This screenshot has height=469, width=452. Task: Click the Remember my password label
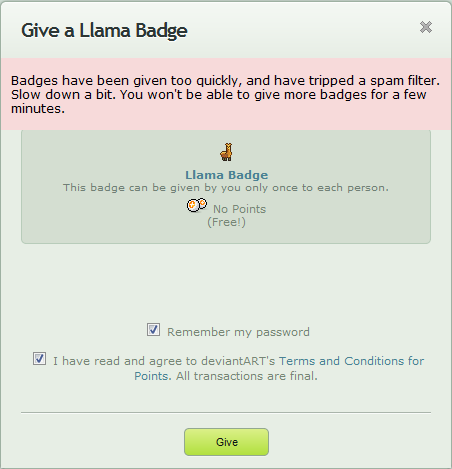[x=238, y=332]
